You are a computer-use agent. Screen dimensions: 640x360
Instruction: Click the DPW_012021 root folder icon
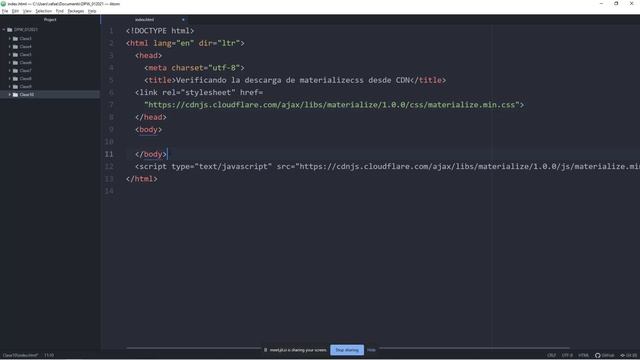coord(10,30)
